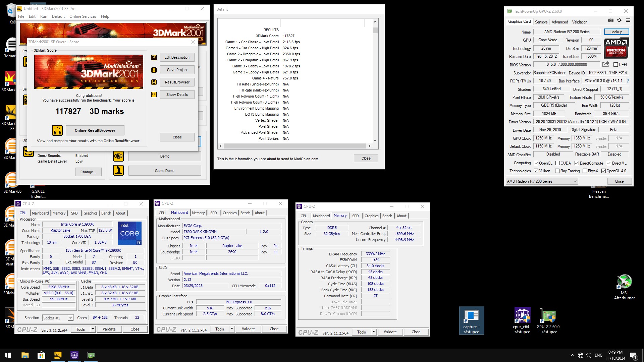Click the Online ResultBrowser button
Screen dimensions: 644x362
tap(95, 130)
